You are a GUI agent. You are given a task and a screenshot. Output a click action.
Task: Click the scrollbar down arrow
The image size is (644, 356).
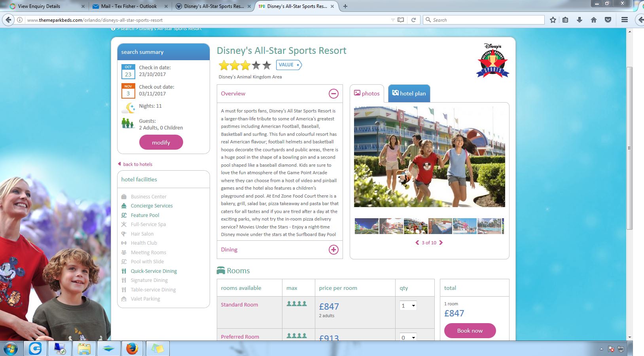tap(629, 337)
